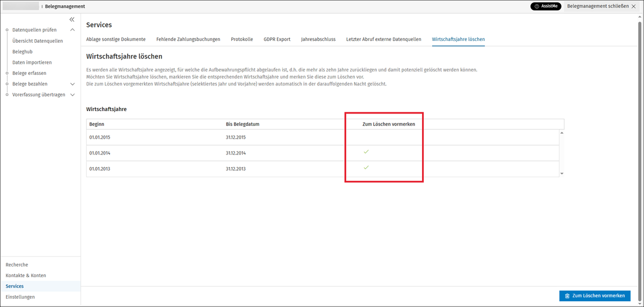Screen dimensions: 644x307
Task: Click the Beginn column header
Action: (97, 124)
